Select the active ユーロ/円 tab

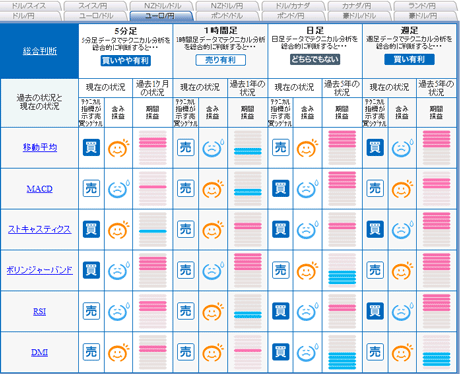tap(161, 16)
